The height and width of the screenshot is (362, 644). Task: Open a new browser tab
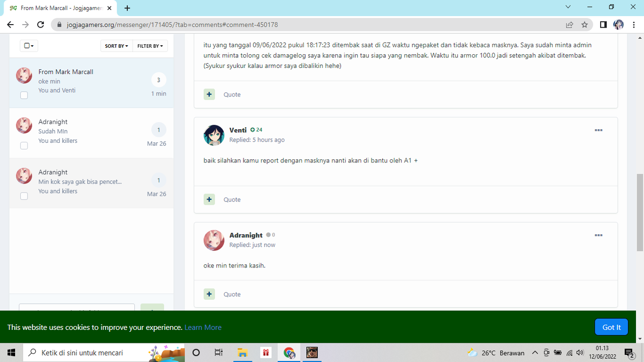pyautogui.click(x=127, y=8)
